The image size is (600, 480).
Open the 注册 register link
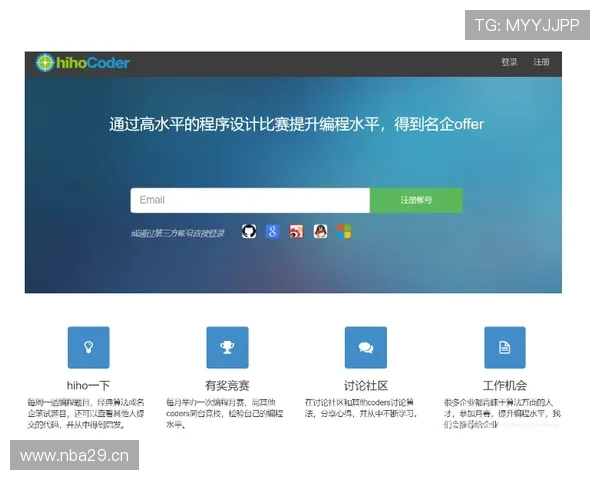coord(541,62)
